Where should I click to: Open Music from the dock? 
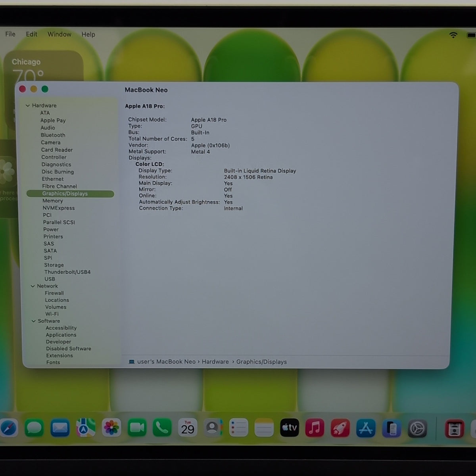click(x=315, y=428)
